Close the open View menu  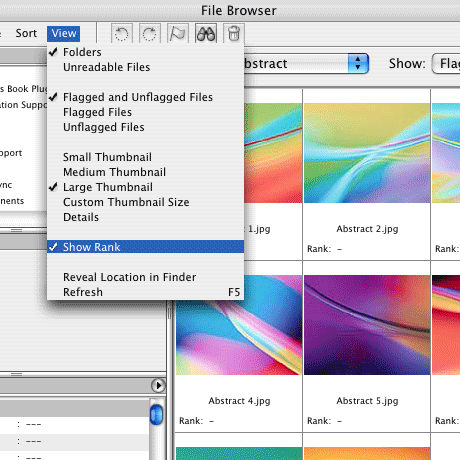tap(63, 34)
